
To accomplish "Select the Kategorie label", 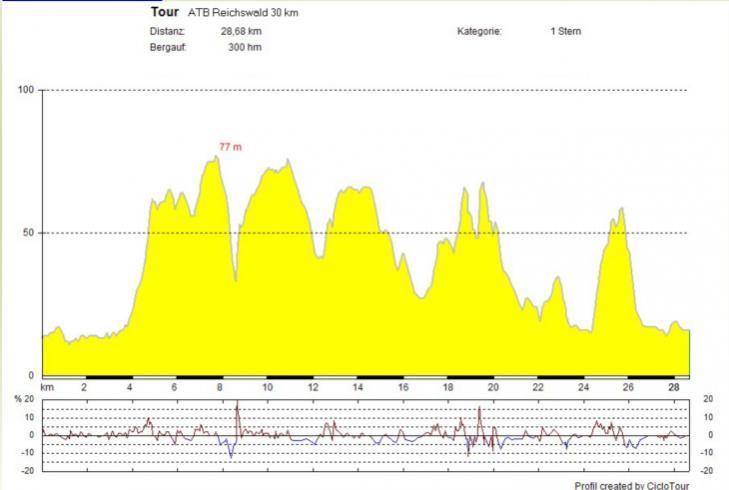I will (479, 31).
